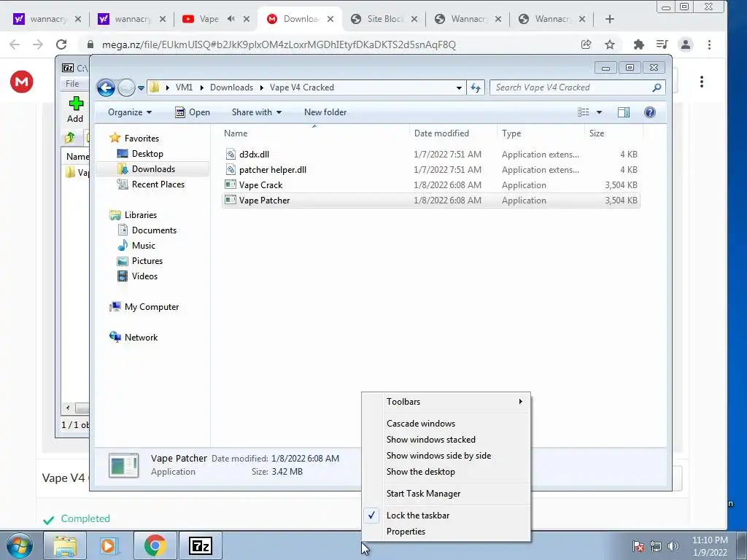Click the change view icon
The image size is (747, 560).
[583, 112]
